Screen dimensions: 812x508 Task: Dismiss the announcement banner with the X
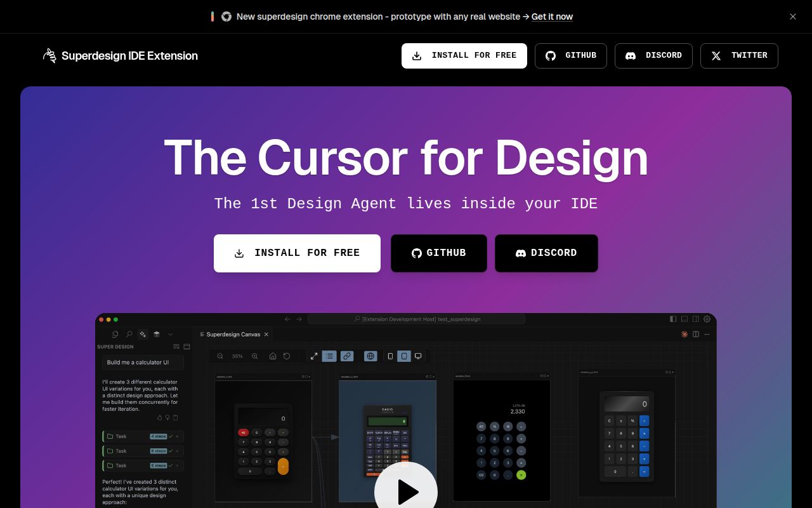click(793, 17)
